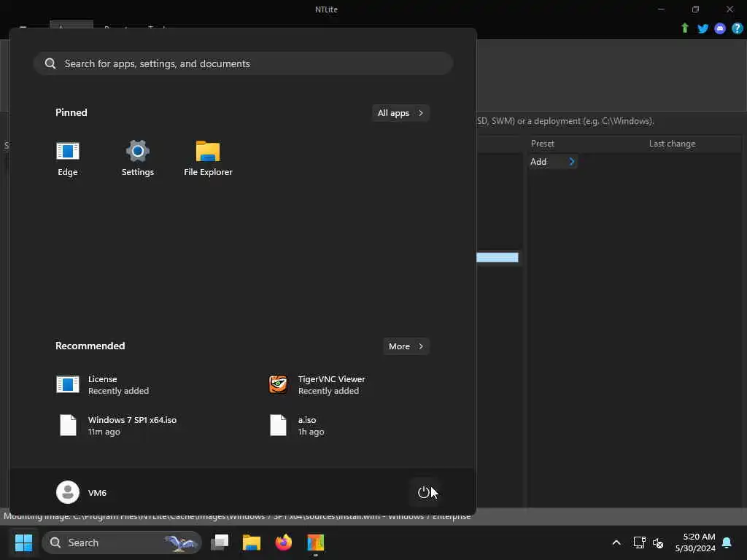
Task: Click the Preset column header in NTLite
Action: [543, 144]
